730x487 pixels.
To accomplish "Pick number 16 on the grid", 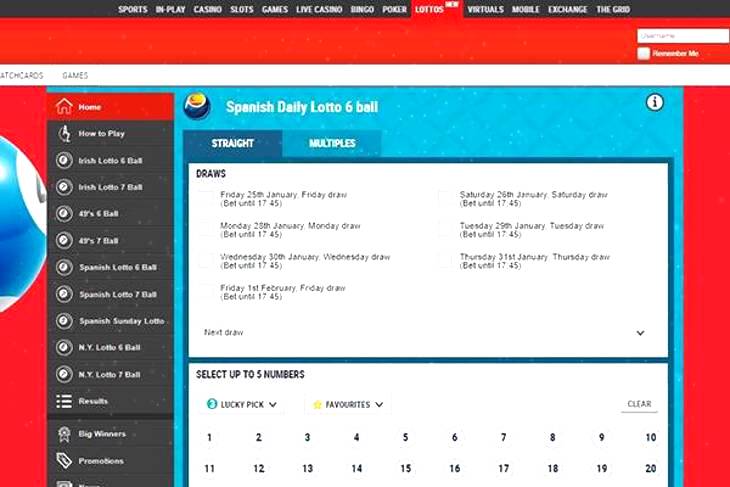I will (454, 468).
